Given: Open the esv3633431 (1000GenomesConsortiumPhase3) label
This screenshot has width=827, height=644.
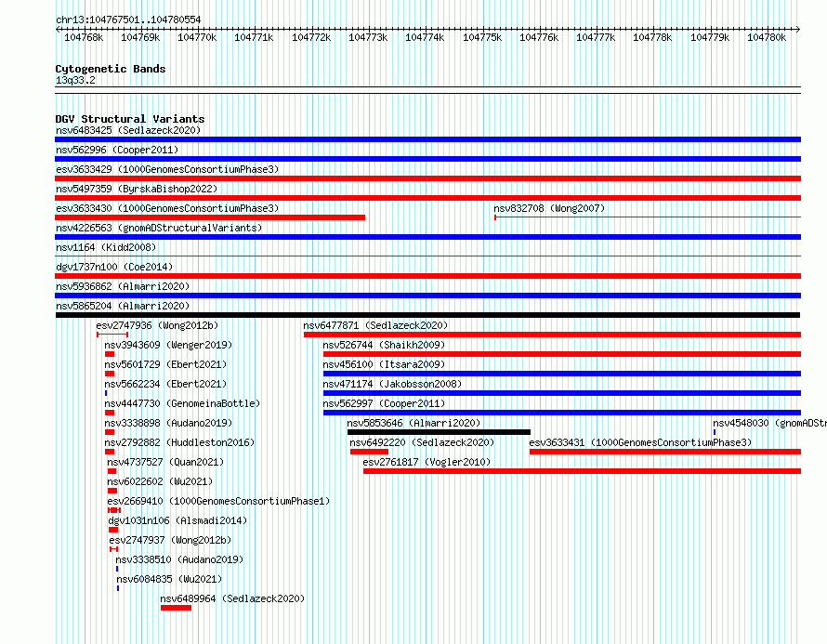Looking at the screenshot, I should click(x=640, y=442).
